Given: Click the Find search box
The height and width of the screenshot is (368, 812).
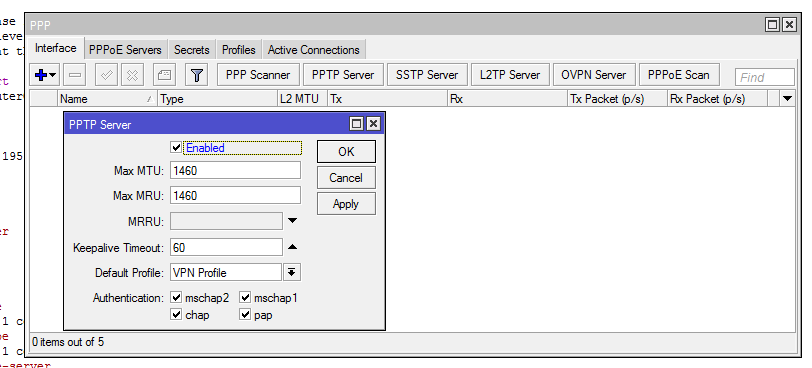Looking at the screenshot, I should (765, 77).
